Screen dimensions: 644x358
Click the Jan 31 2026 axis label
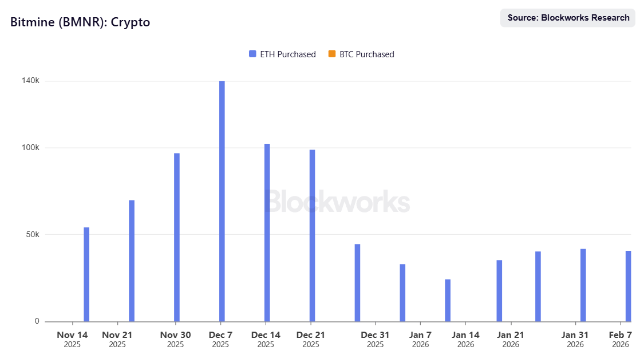click(x=575, y=339)
